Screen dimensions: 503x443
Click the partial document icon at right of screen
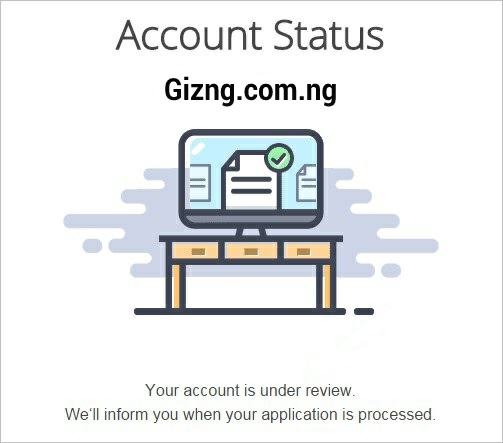[x=306, y=183]
